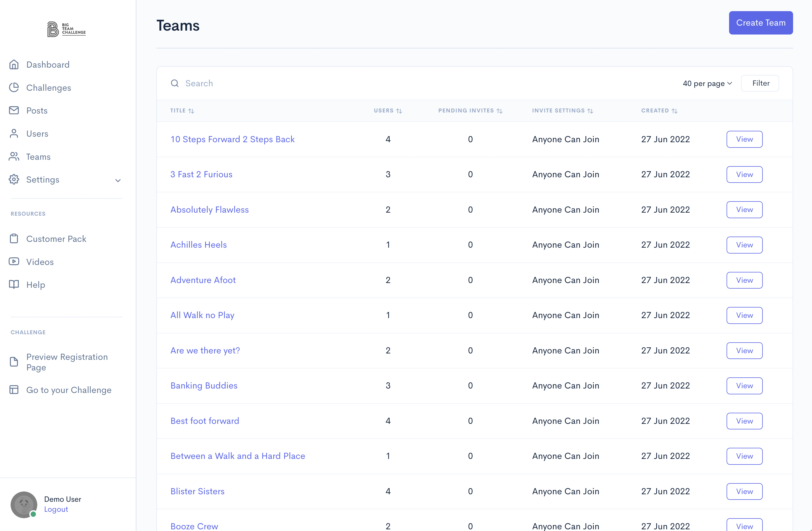Click the Logout link
Screen dimensions: 812x531
[56, 509]
